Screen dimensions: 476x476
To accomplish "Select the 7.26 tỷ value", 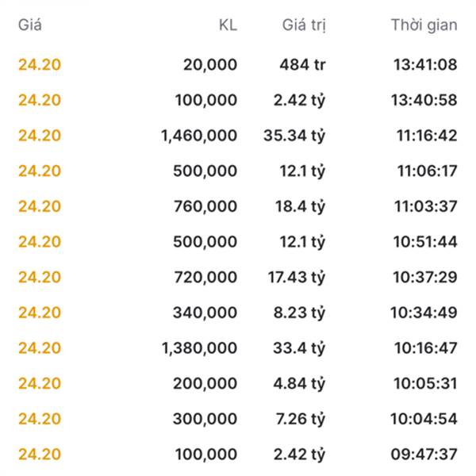I will coord(301,419).
